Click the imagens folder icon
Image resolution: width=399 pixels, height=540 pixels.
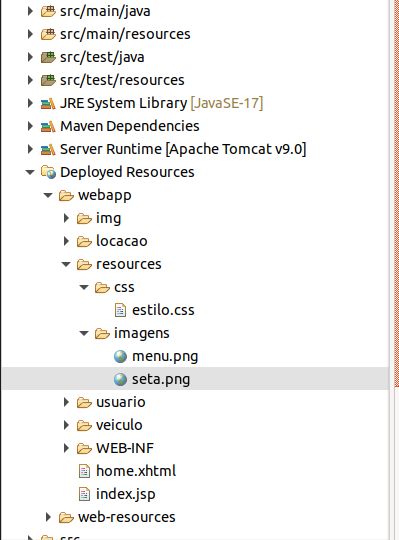point(102,333)
